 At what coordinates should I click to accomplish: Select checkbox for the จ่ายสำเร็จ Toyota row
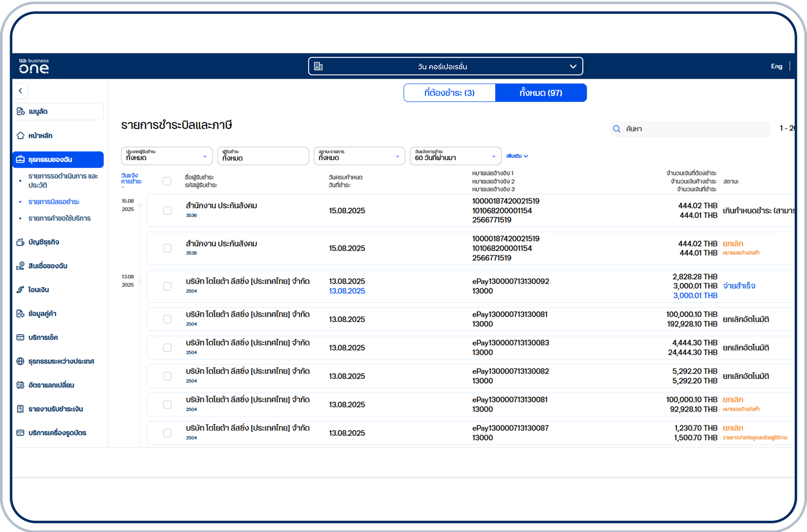pyautogui.click(x=167, y=286)
